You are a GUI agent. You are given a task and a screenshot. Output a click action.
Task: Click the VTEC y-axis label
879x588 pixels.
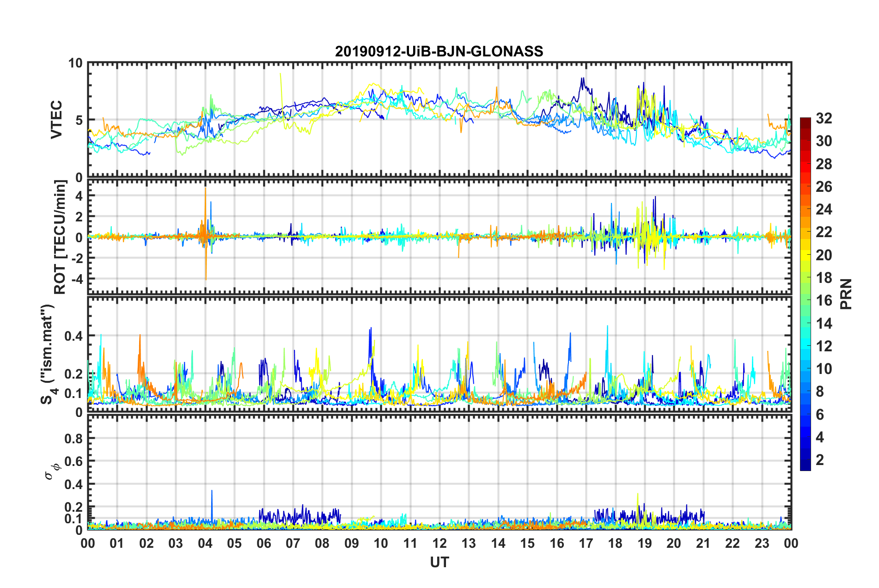click(x=56, y=120)
